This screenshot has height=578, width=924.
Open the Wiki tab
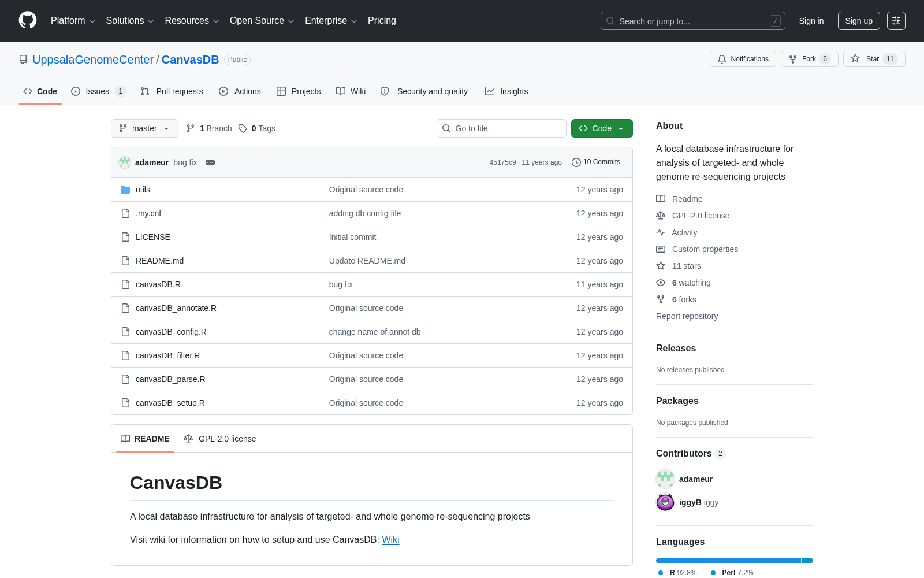[351, 91]
